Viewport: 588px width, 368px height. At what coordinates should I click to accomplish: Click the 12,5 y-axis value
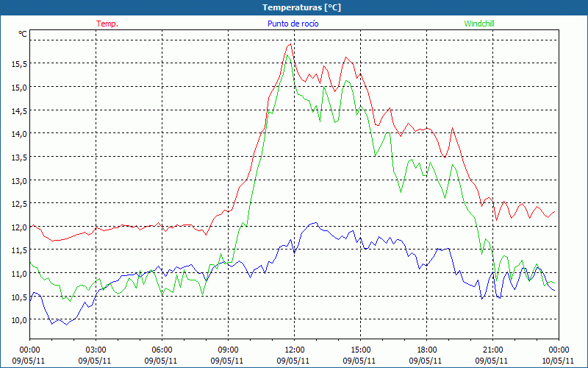(19, 204)
